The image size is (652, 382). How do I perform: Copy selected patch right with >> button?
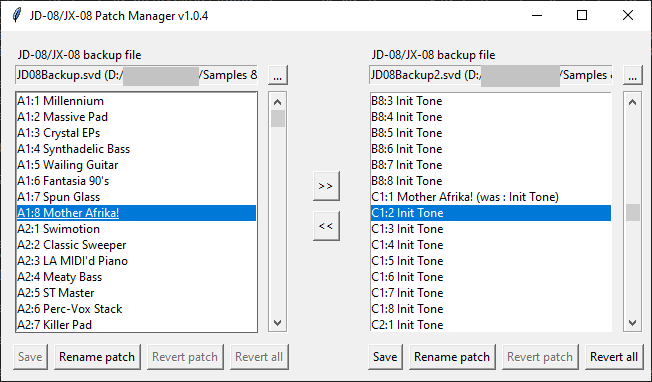(326, 186)
